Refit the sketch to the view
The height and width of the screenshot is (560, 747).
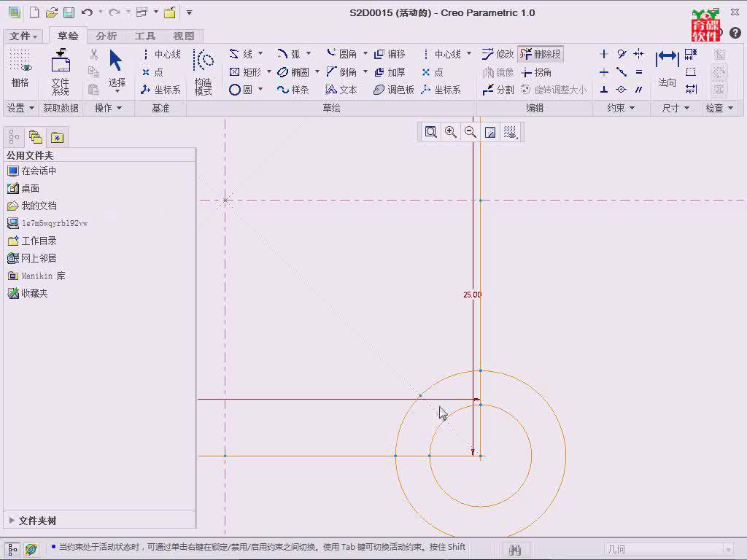430,132
